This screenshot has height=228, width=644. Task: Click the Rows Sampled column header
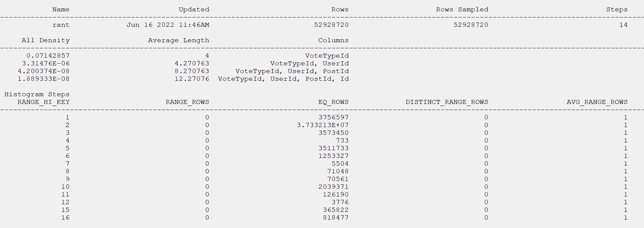click(x=462, y=9)
